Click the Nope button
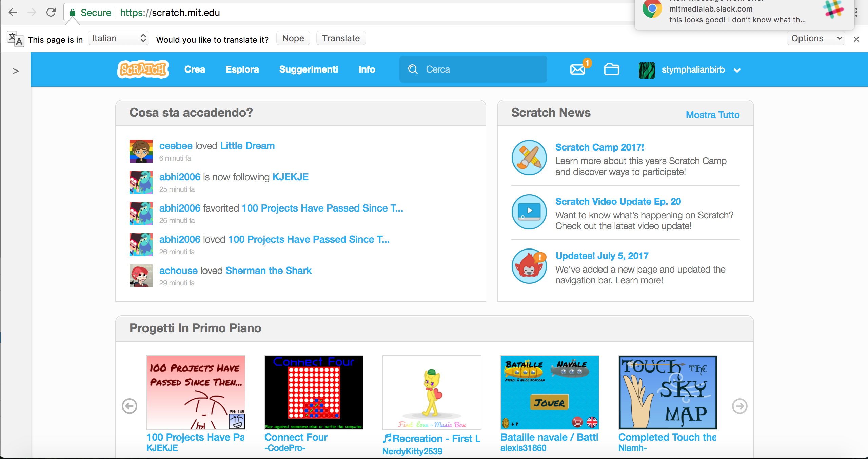The image size is (868, 459). (x=293, y=38)
